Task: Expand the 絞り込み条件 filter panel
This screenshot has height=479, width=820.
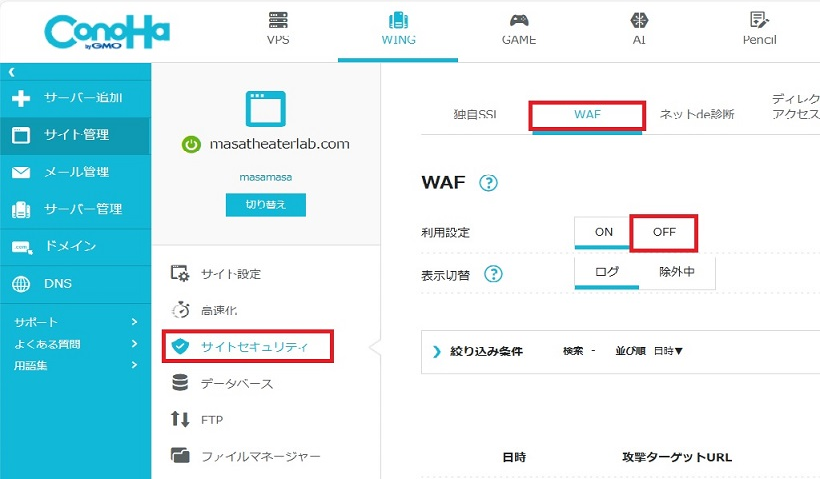Action: pyautogui.click(x=436, y=351)
